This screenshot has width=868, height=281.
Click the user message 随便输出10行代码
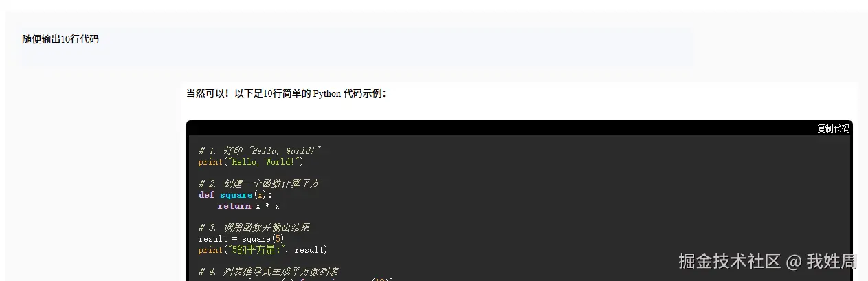point(60,39)
